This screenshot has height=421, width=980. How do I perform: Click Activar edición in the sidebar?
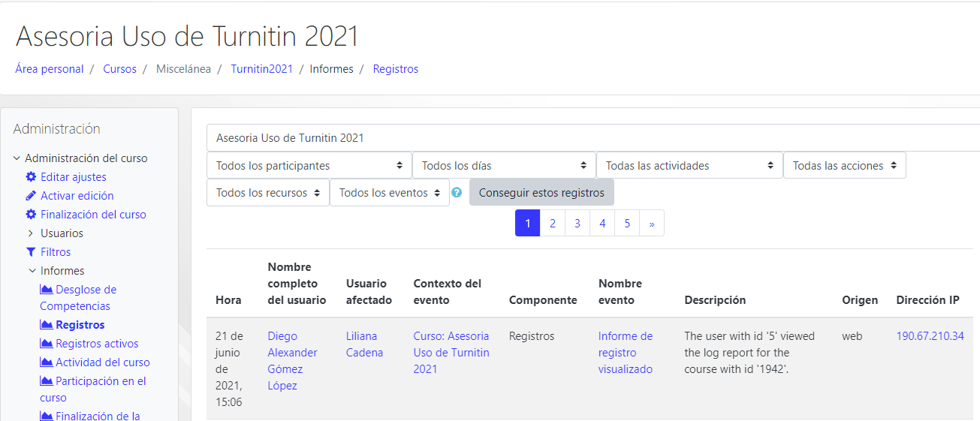point(77,196)
